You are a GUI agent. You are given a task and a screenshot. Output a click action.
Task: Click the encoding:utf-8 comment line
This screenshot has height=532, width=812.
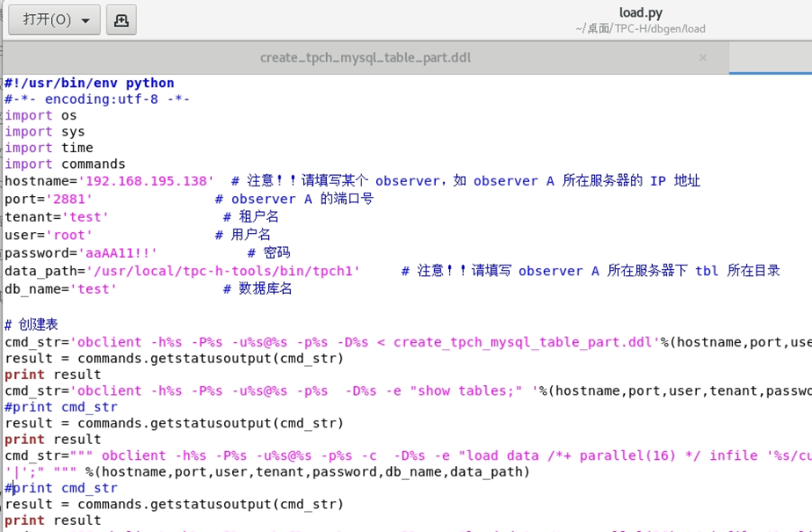tap(98, 99)
